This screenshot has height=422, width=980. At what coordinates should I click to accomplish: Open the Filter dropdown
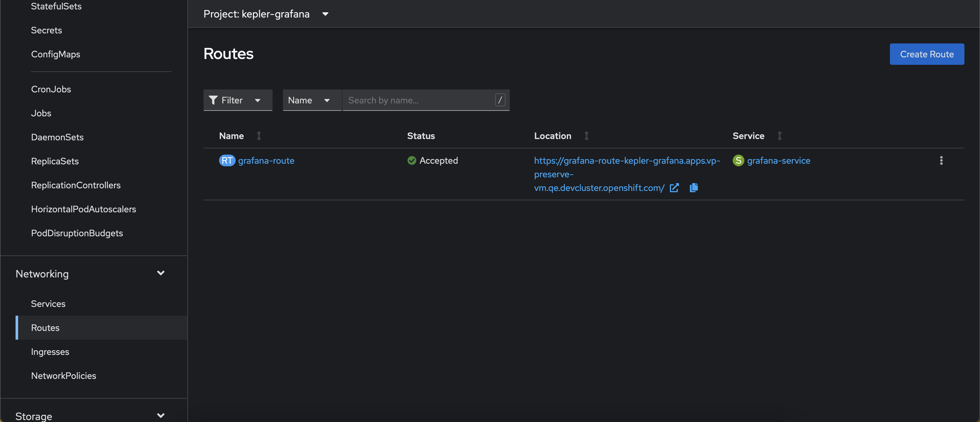238,100
